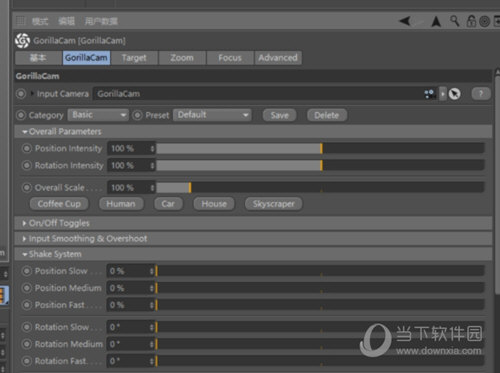Switch to the Zoom tab
The height and width of the screenshot is (373, 500).
point(182,58)
